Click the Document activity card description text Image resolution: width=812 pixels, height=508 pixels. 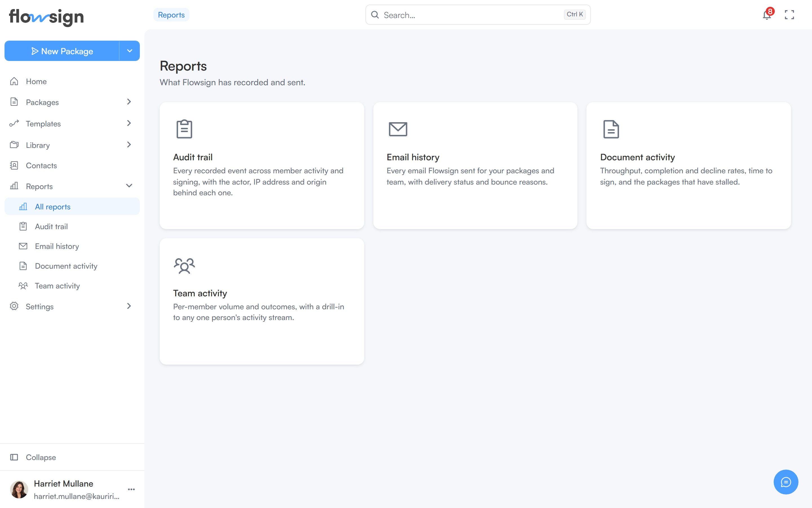[686, 176]
